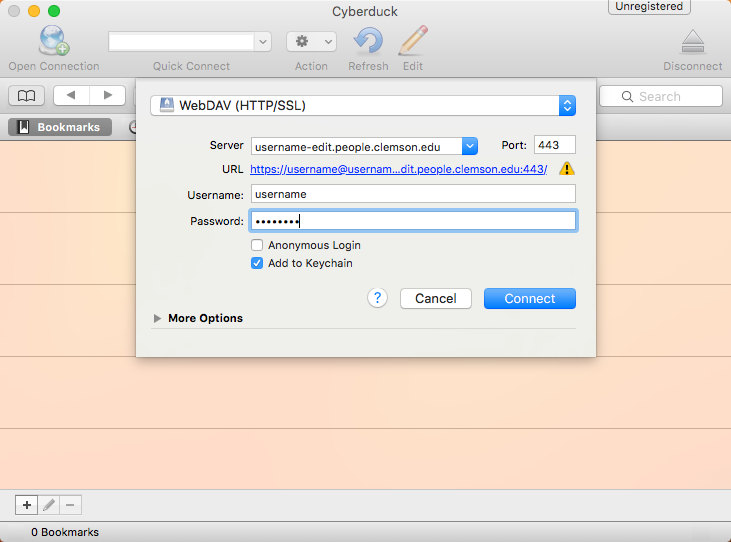
Task: Click the magnifying glass search icon
Action: tap(628, 96)
